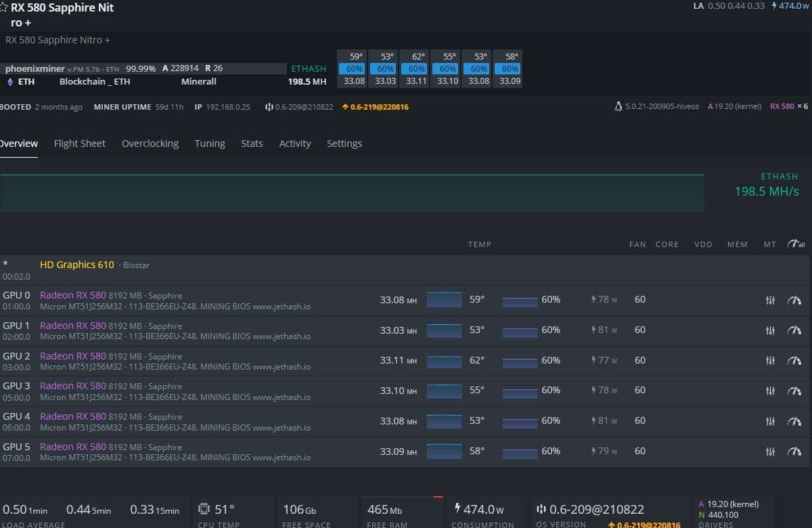Click the 465 Mb free RAM value
Image resolution: width=812 pixels, height=528 pixels.
point(384,509)
